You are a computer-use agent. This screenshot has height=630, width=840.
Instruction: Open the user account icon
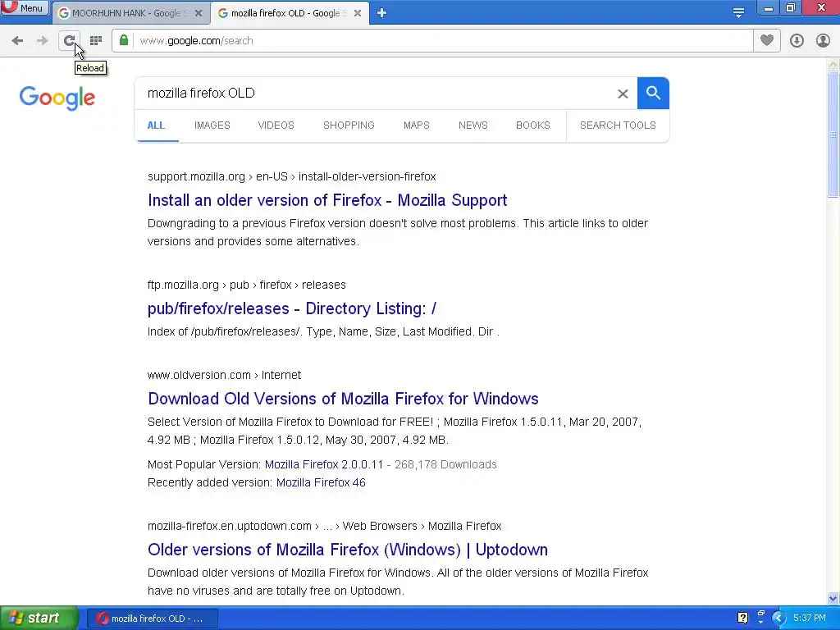coord(823,41)
